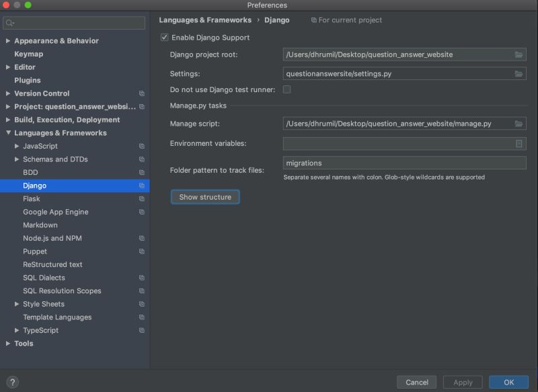Edit the Folder pattern to track files field

[403, 163]
